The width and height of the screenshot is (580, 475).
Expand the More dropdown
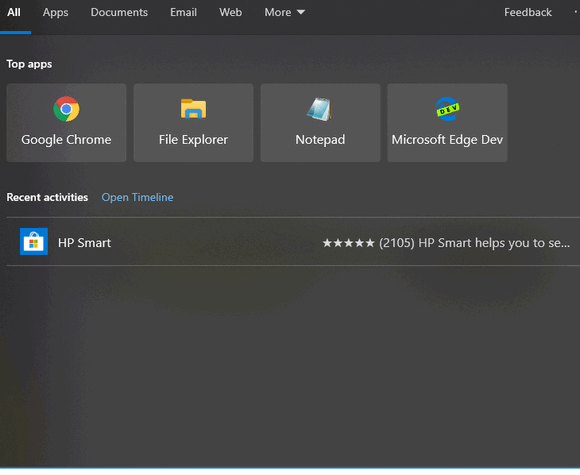tap(284, 13)
